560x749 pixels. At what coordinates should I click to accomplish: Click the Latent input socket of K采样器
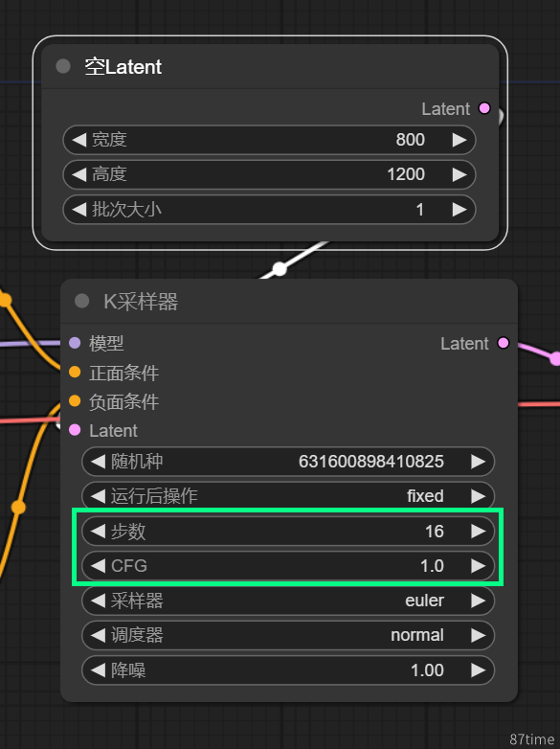click(75, 430)
